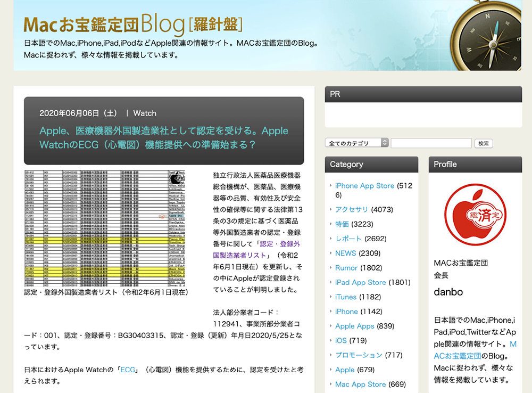The height and width of the screenshot is (393, 532).
Task: Click the search text input field
Action: pos(431,143)
